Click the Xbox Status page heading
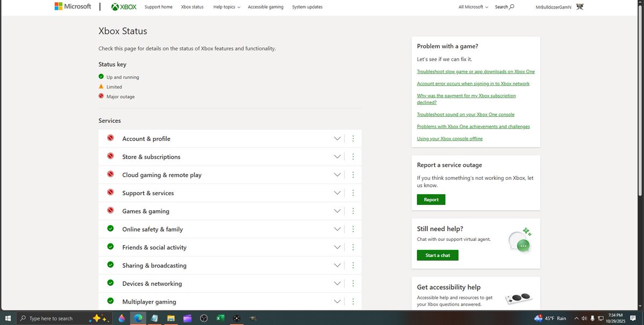The height and width of the screenshot is (325, 644). [123, 31]
